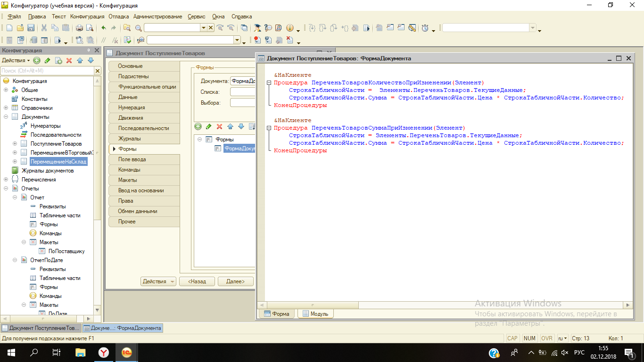Open Действия dropdown button in document window
This screenshot has width=644, height=362.
[x=158, y=281]
